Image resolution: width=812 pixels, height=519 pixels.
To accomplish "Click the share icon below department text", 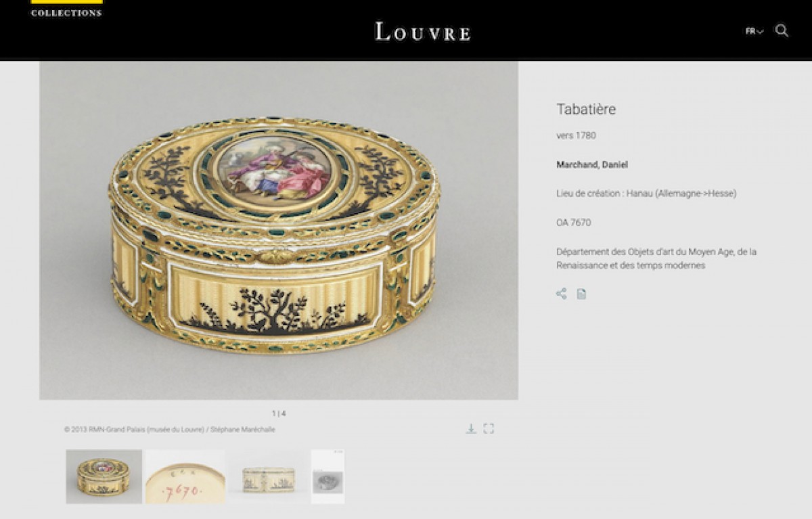I will [561, 294].
